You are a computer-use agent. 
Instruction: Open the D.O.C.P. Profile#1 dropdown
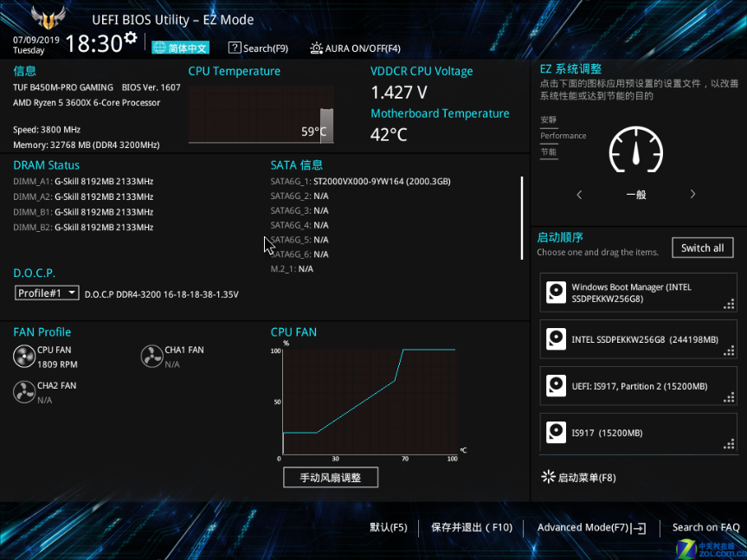click(x=47, y=293)
